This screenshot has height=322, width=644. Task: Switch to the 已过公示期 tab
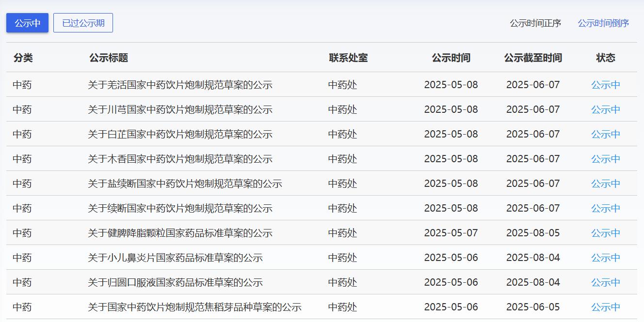pyautogui.click(x=83, y=23)
